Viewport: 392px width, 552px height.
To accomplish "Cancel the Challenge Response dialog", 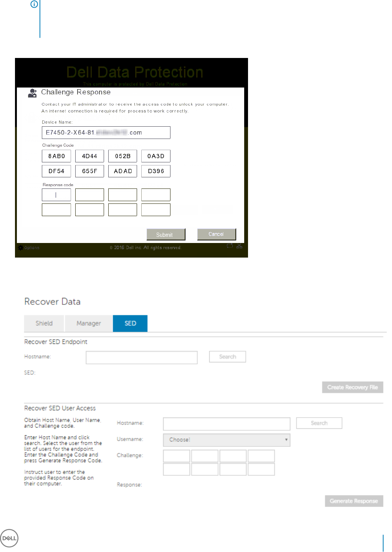I will click(217, 234).
